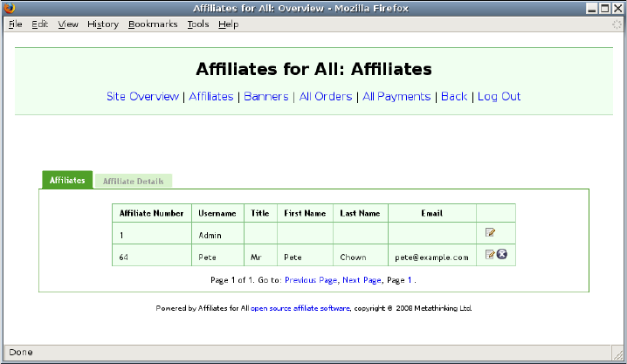This screenshot has width=627, height=364.
Task: Open the Edit menu
Action: point(40,24)
